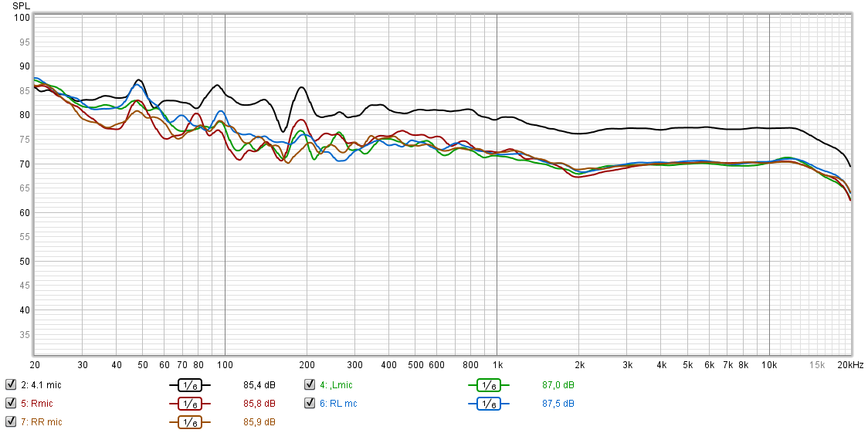Click the 2k frequency axis label
This screenshot has width=868, height=433.
579,364
